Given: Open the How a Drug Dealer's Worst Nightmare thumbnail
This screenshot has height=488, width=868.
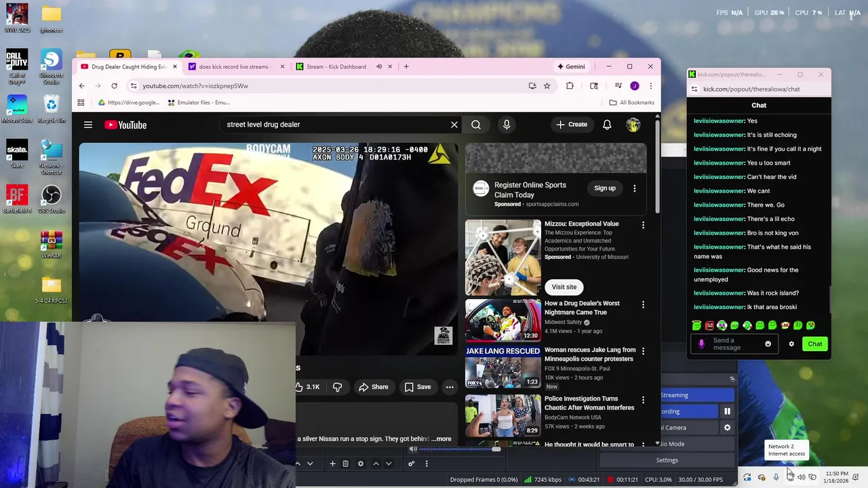Looking at the screenshot, I should 503,320.
